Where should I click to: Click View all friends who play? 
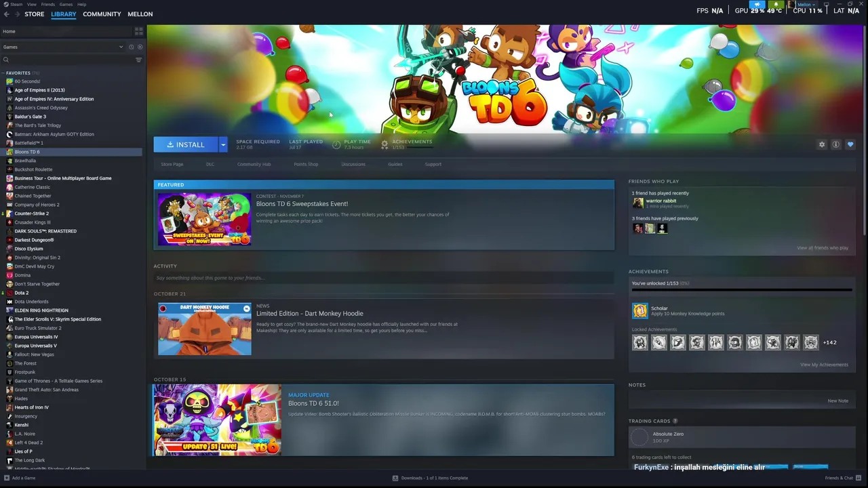point(823,248)
